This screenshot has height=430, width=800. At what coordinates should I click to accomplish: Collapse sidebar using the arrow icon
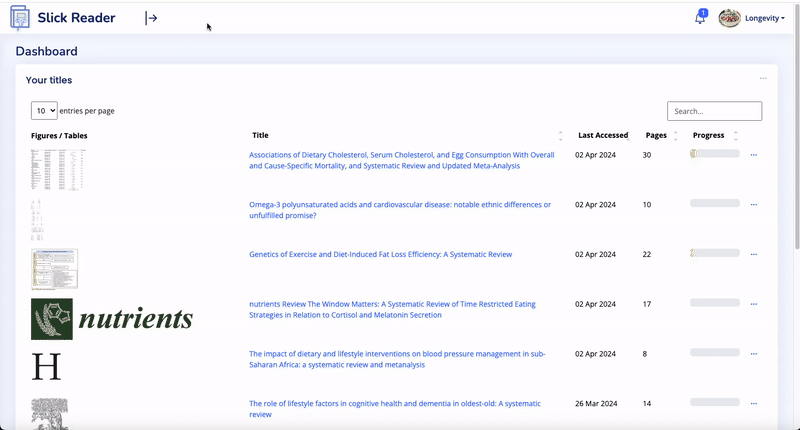coord(151,18)
